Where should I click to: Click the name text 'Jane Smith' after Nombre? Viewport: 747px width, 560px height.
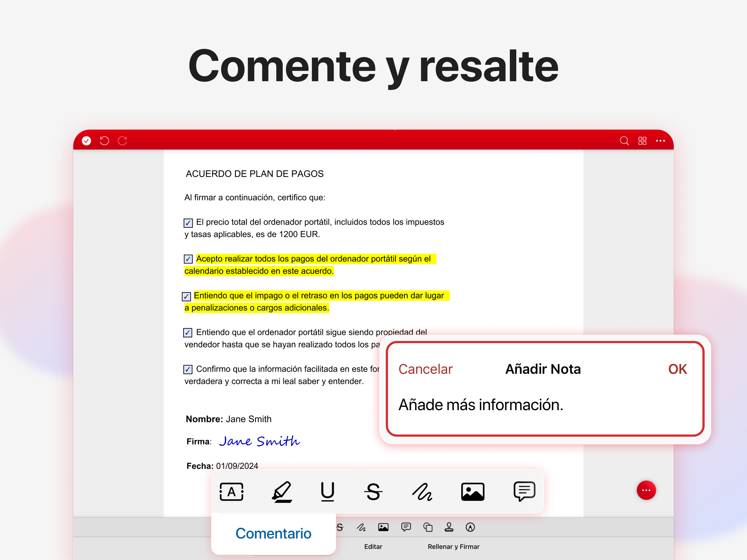249,419
